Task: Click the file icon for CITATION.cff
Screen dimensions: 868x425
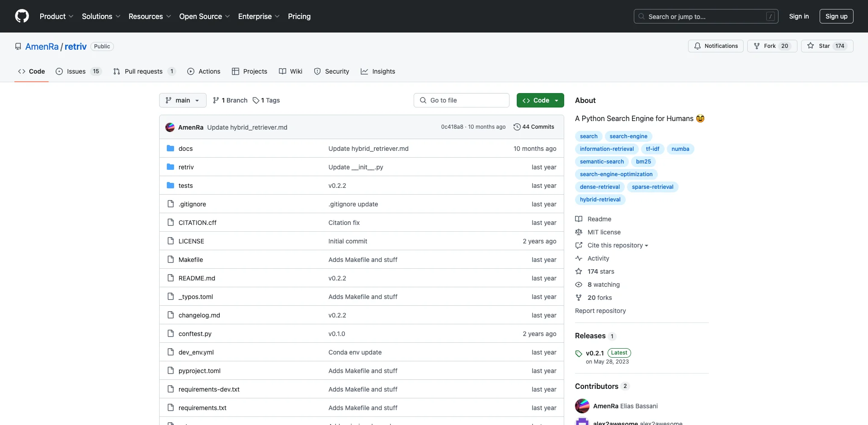Action: pyautogui.click(x=170, y=223)
